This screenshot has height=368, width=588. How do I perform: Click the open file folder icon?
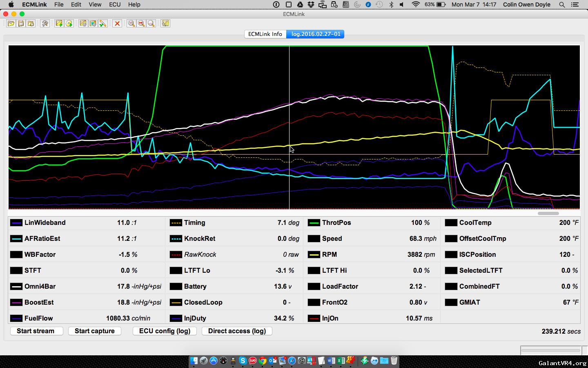click(11, 23)
